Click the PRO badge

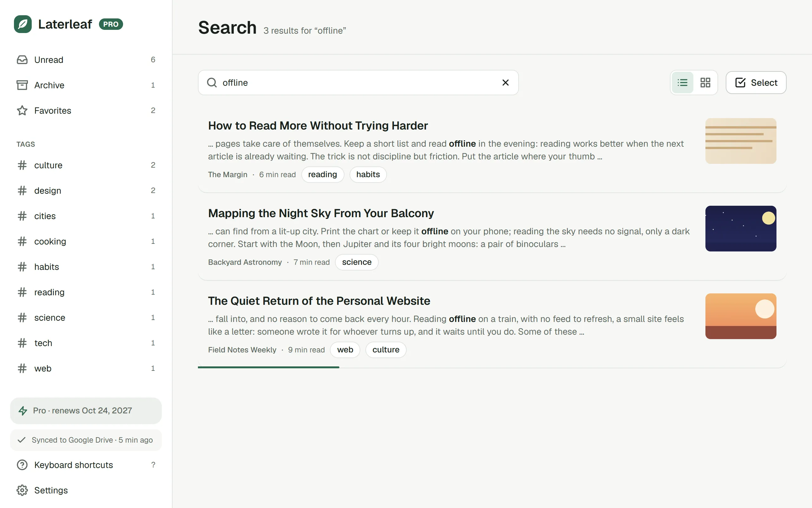click(x=111, y=24)
